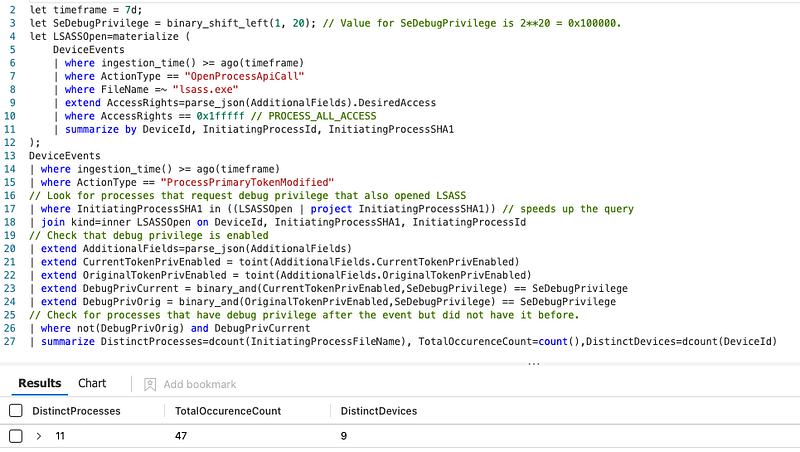
Task: Switch to the Results tab
Action: tap(39, 383)
